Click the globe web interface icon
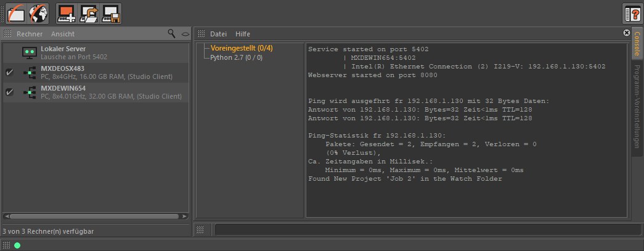The height and width of the screenshot is (251, 644). point(38,13)
